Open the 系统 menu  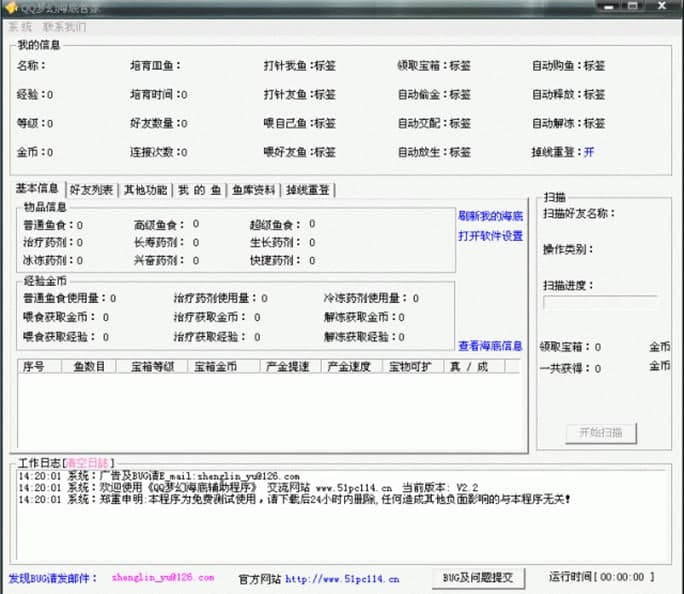20,27
